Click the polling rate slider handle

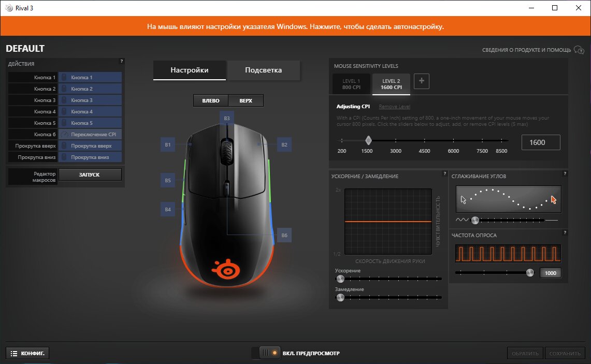coord(530,273)
